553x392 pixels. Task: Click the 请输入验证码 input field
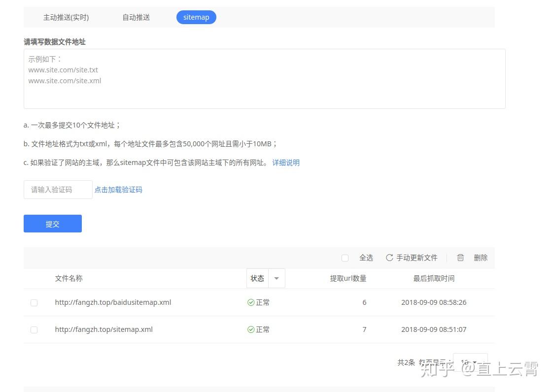58,189
